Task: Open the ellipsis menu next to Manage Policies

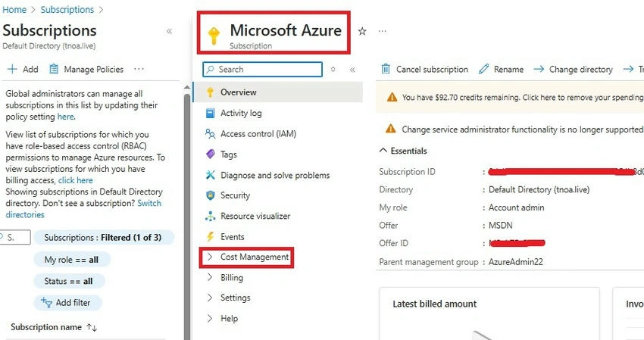Action: tap(139, 69)
